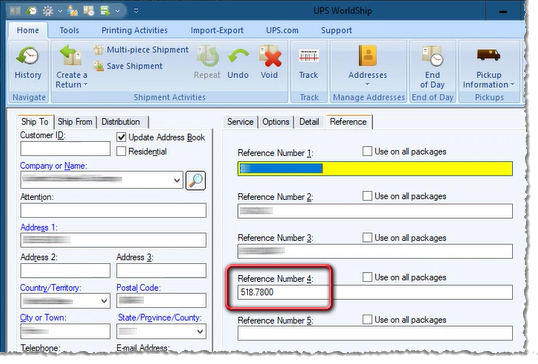Viewport: 538px width, 364px height.
Task: Click the Repeat shipment icon
Action: (x=207, y=56)
